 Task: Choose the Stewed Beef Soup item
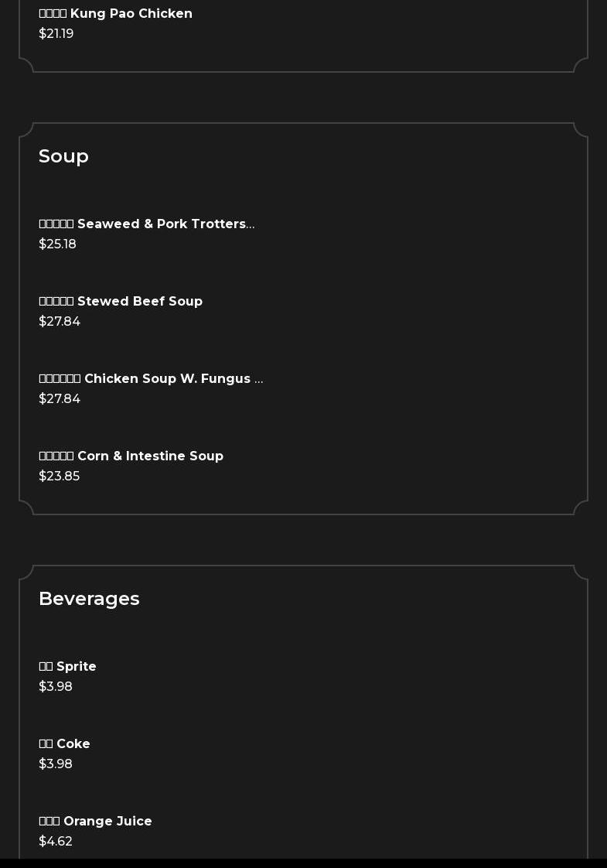point(121,302)
